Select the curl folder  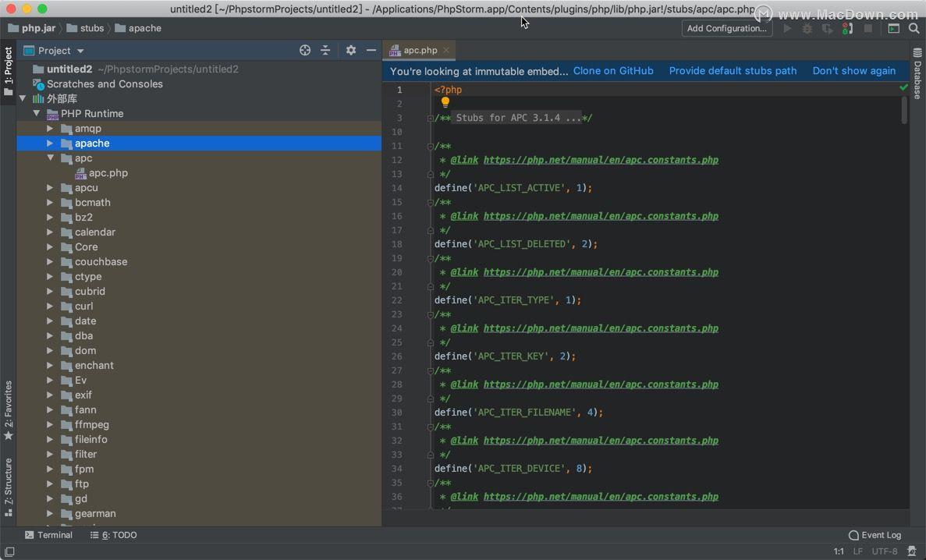[x=83, y=306]
